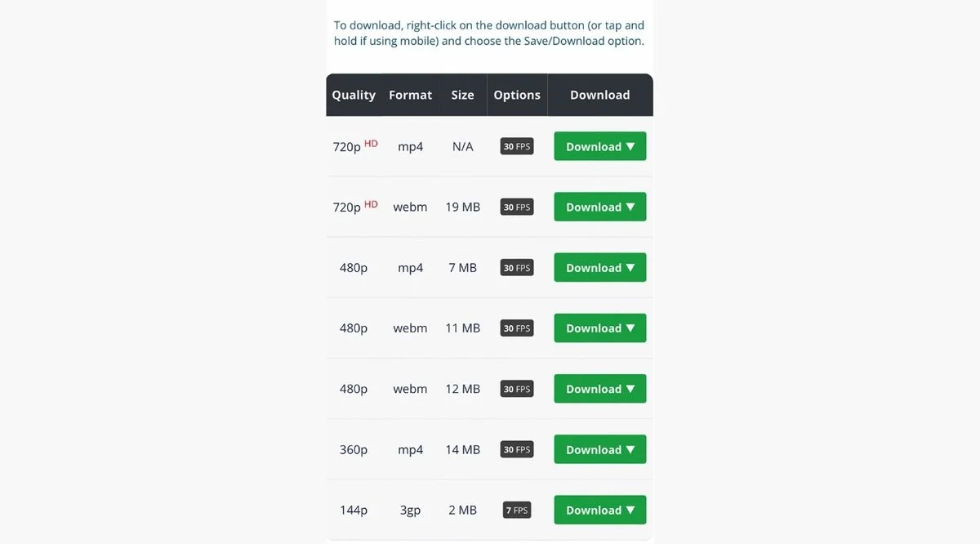Download the 480p webm 12 MB file
The image size is (980, 544).
600,389
